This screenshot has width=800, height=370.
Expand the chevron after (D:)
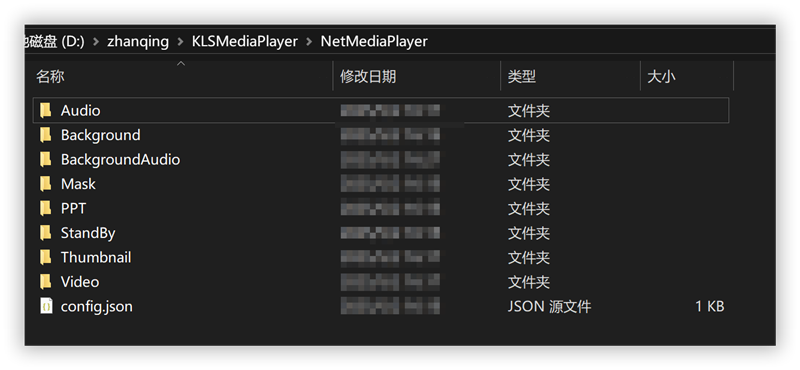[x=96, y=42]
